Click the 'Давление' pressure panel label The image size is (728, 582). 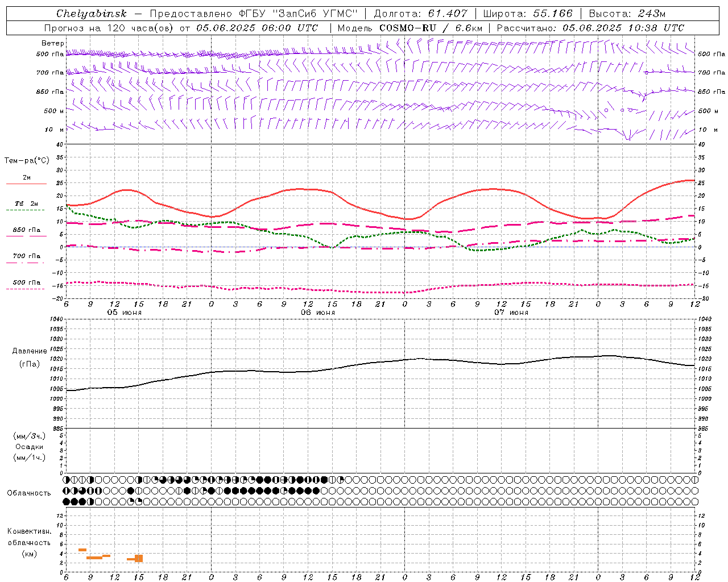[x=30, y=351]
